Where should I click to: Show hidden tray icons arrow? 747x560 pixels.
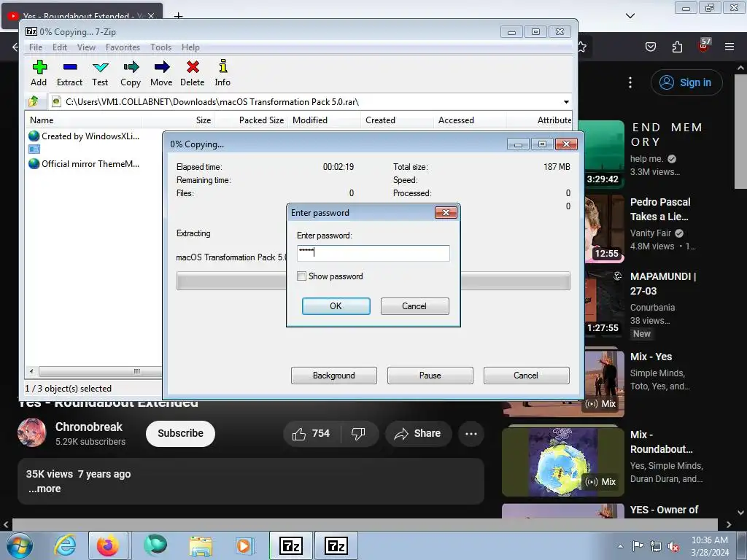[620, 545]
